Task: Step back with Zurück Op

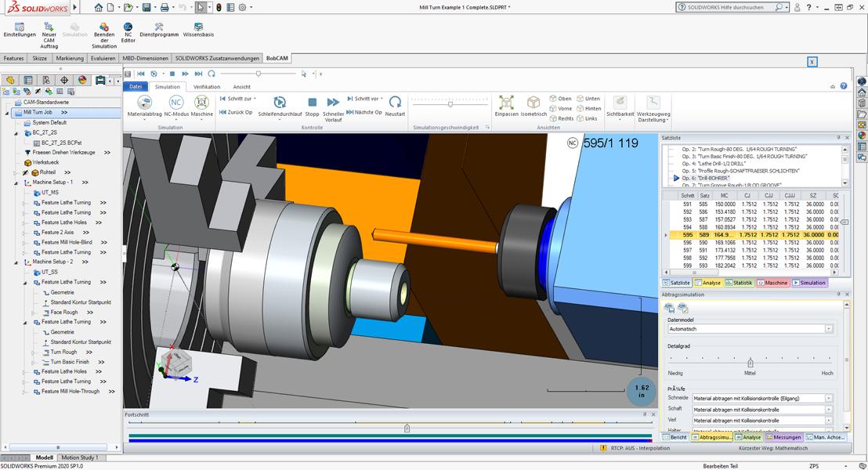Action: 236,112
